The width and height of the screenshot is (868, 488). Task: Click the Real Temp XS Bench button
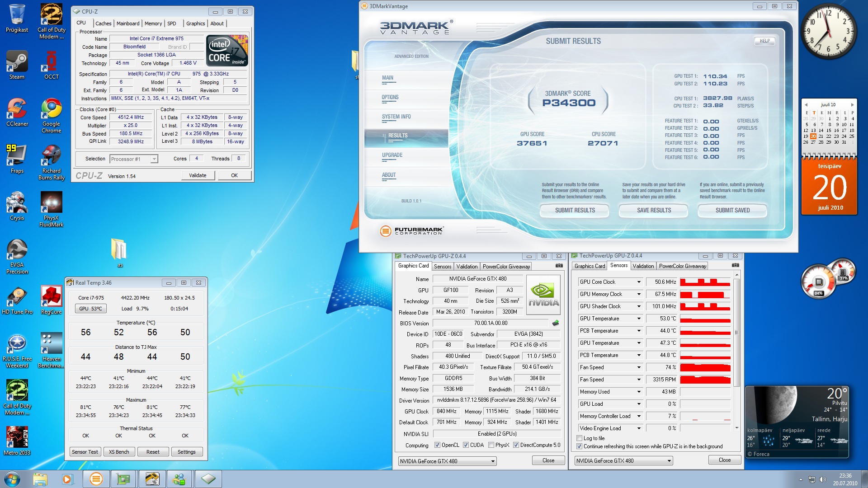click(119, 452)
